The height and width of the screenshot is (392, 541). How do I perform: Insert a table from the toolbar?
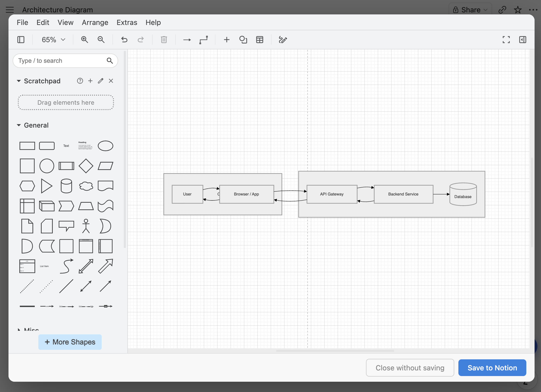click(260, 40)
